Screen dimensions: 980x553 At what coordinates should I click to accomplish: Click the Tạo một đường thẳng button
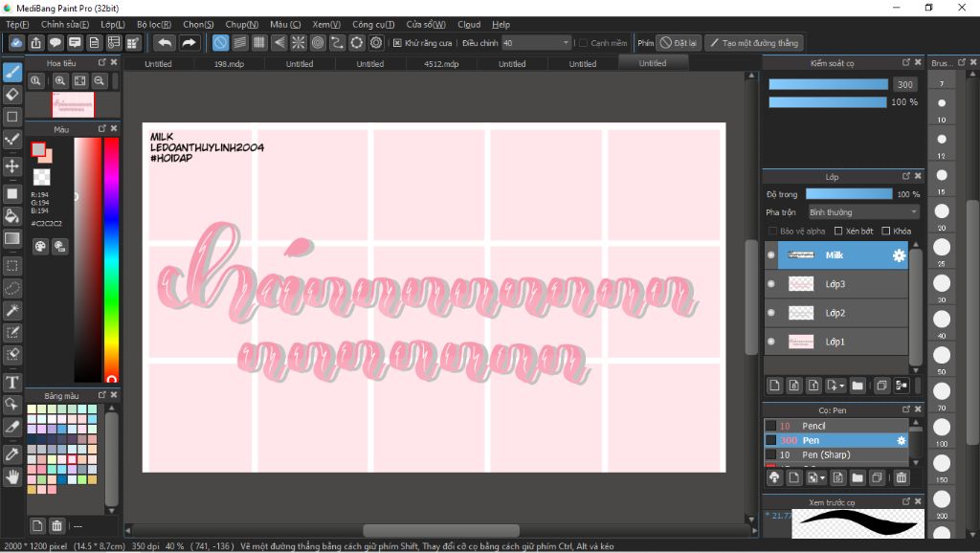point(754,43)
